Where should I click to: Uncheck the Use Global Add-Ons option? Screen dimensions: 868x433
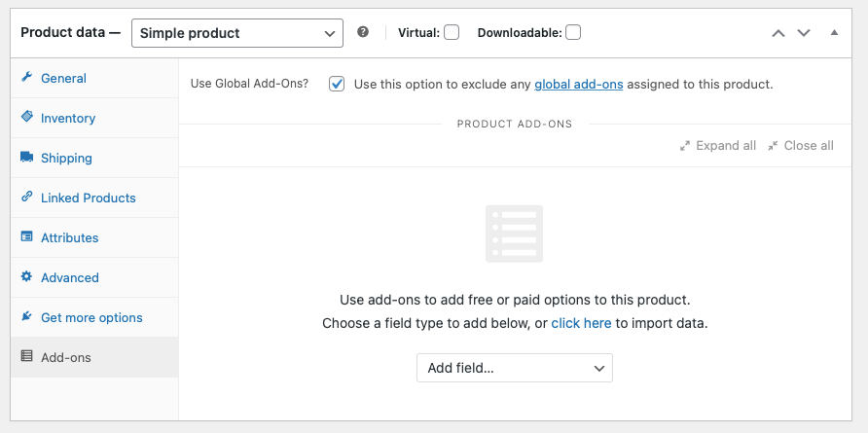click(x=337, y=84)
